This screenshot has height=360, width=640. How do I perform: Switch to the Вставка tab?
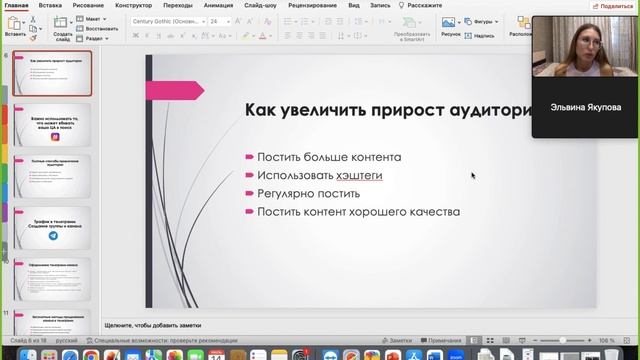tap(50, 5)
